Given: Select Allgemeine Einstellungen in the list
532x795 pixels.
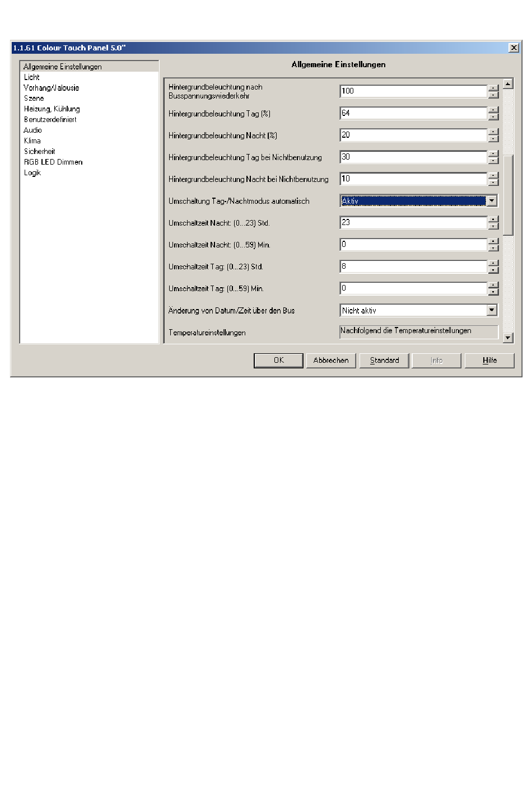Looking at the screenshot, I should [x=90, y=67].
